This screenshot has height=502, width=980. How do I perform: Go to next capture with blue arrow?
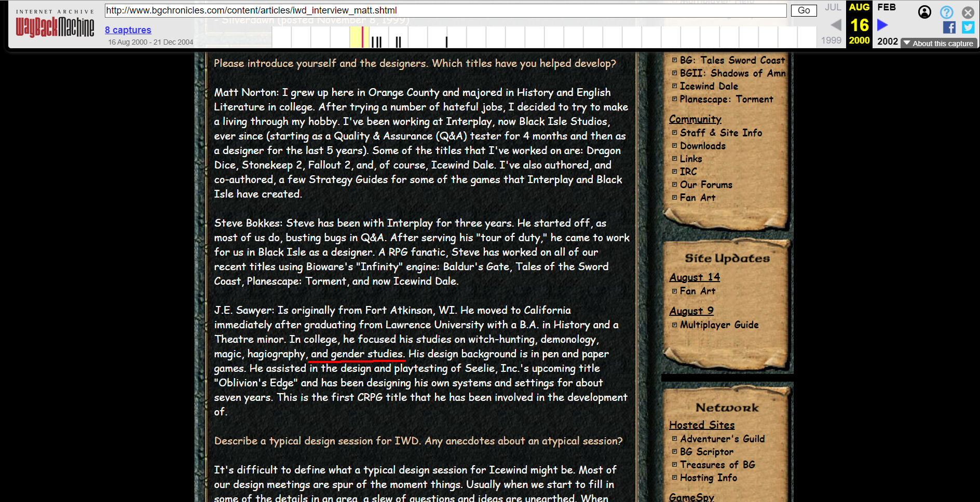pos(882,24)
